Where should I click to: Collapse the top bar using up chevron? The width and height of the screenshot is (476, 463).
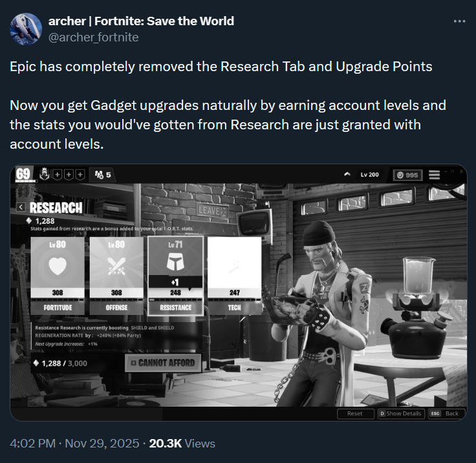(347, 174)
